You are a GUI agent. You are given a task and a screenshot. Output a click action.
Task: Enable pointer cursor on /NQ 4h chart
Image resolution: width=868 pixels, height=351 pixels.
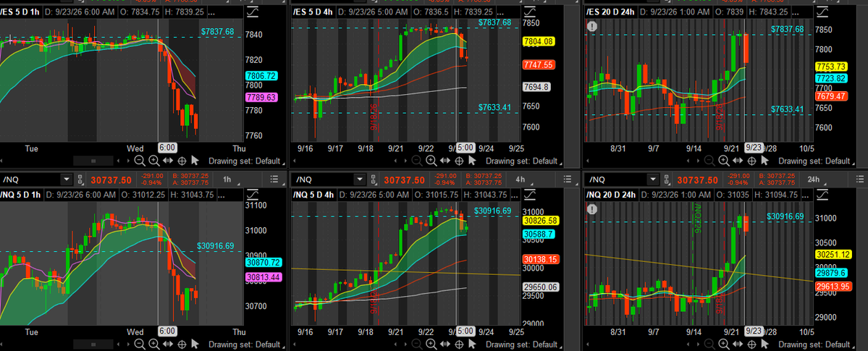click(472, 343)
